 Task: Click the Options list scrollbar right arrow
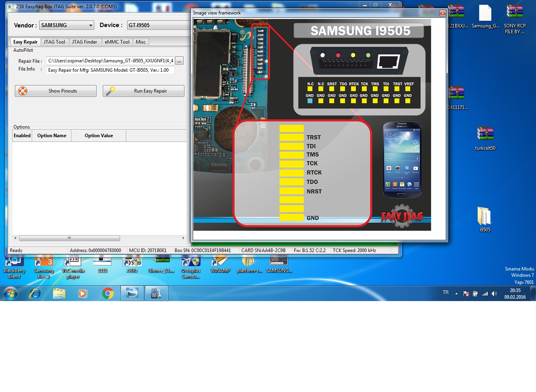[x=183, y=238]
